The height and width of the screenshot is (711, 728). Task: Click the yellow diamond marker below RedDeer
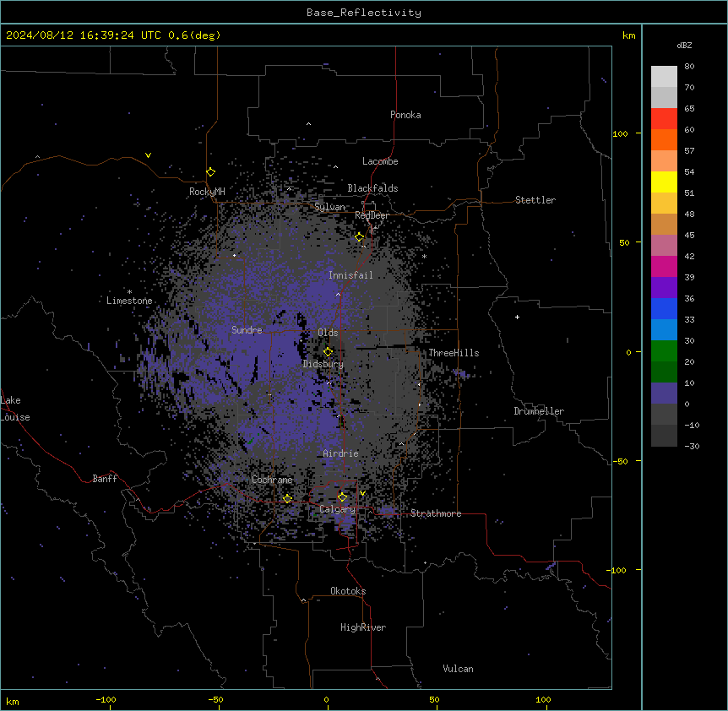tap(360, 237)
